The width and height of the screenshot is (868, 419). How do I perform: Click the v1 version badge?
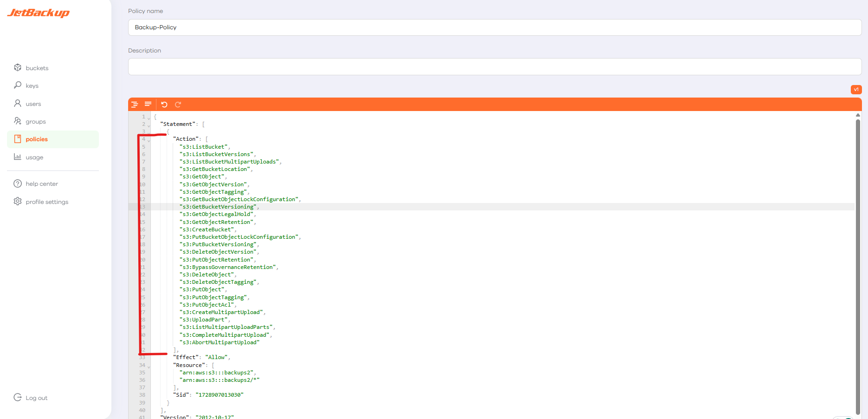tap(856, 90)
